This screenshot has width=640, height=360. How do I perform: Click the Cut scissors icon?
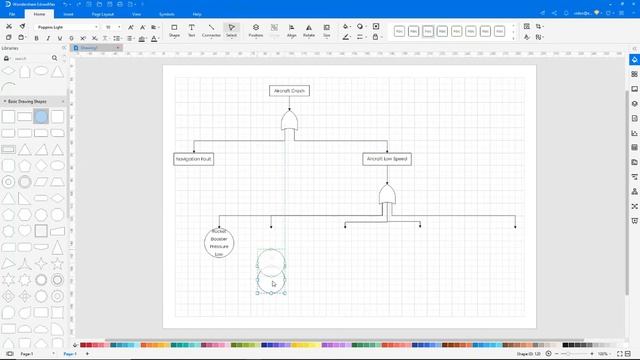pos(9,27)
